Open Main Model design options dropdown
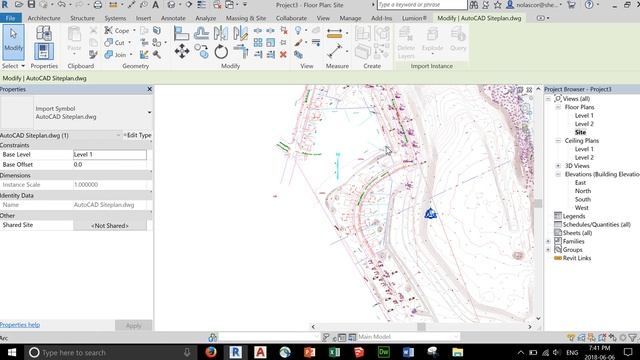Image resolution: width=640 pixels, height=360 pixels. [x=408, y=337]
